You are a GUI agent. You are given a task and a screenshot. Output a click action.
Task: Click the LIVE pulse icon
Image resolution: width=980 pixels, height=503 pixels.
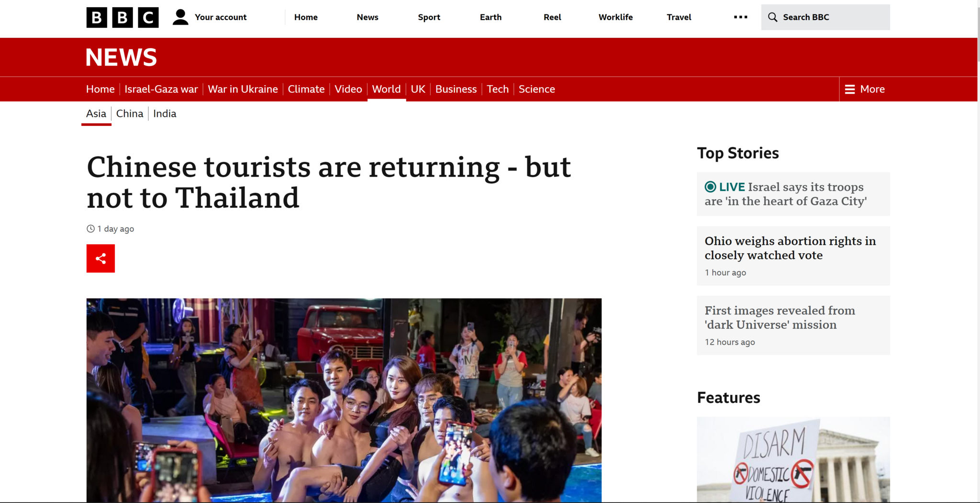711,187
